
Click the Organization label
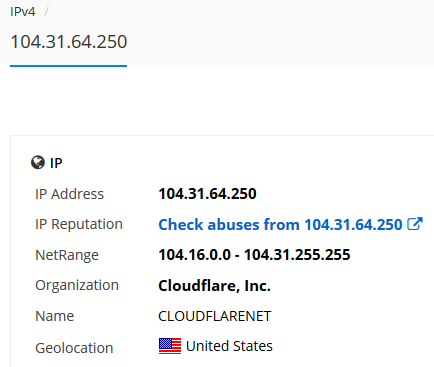coord(77,285)
